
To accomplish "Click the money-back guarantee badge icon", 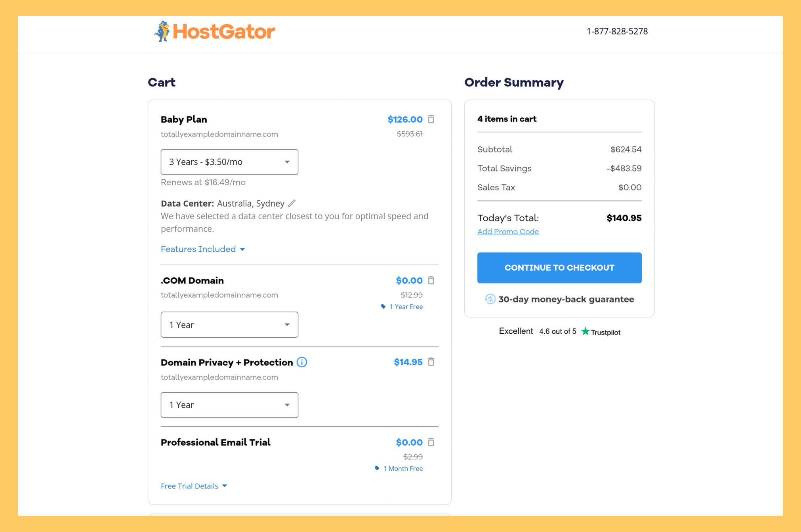I will 490,299.
